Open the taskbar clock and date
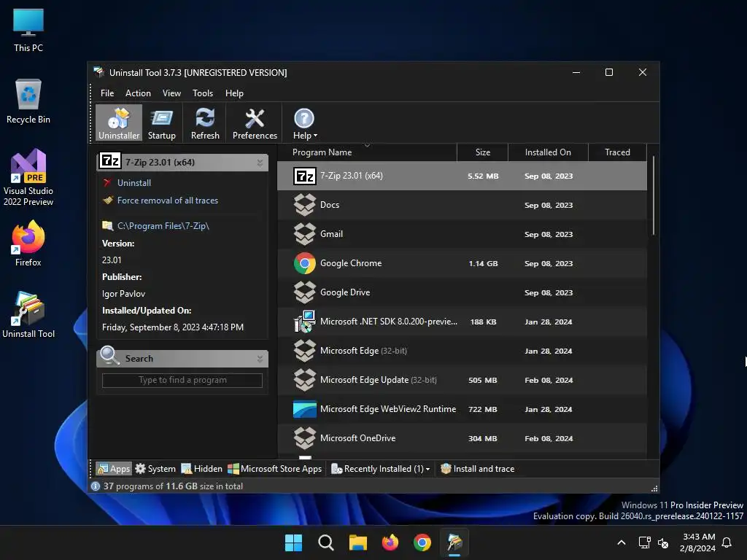Screen dimensions: 747x560 click(x=697, y=542)
